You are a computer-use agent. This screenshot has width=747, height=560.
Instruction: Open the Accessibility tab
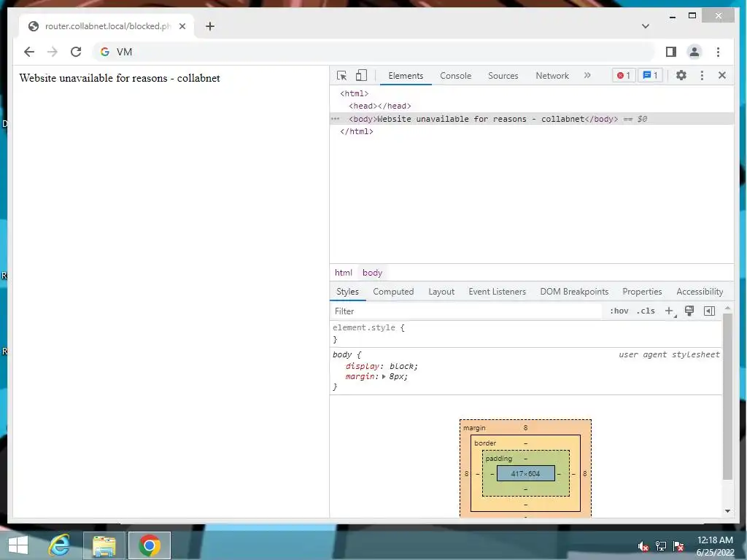[700, 292]
